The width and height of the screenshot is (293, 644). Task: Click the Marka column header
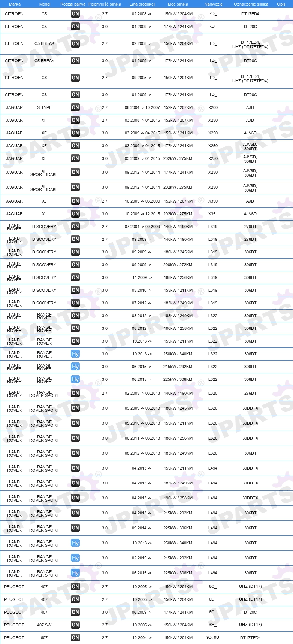pyautogui.click(x=15, y=4)
